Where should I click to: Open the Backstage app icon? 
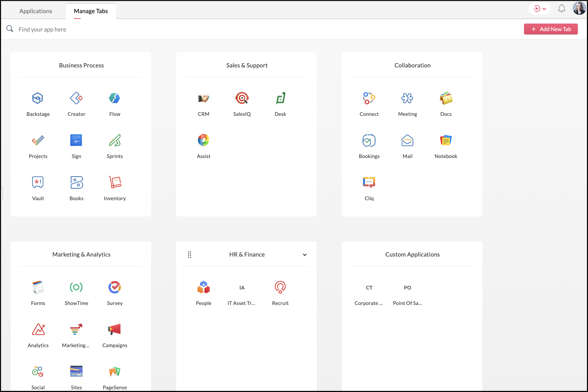point(38,98)
